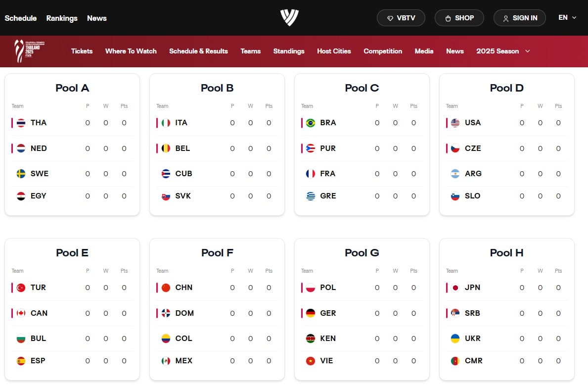Open the VBTV button
588x390 pixels.
401,18
